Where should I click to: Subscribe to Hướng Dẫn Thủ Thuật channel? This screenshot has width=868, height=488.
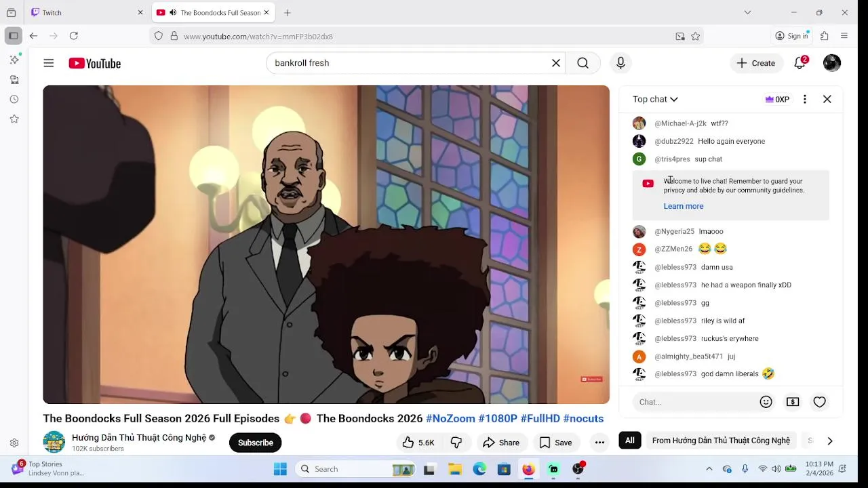[x=256, y=443]
